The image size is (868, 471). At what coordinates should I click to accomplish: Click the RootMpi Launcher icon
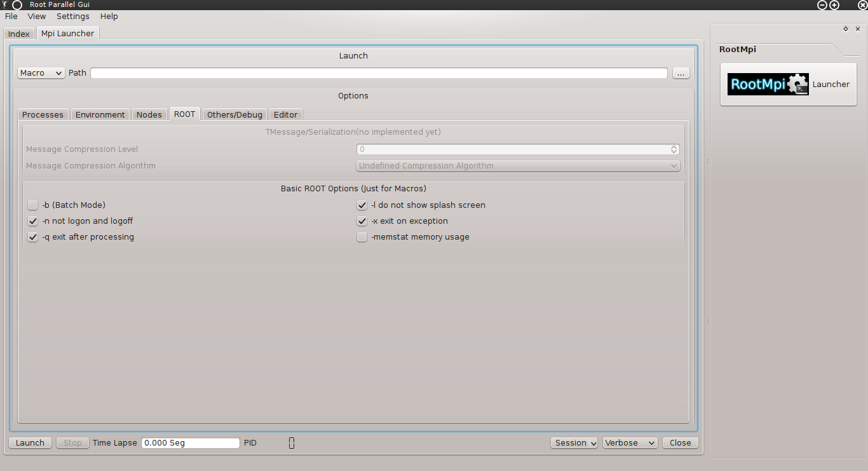(768, 84)
